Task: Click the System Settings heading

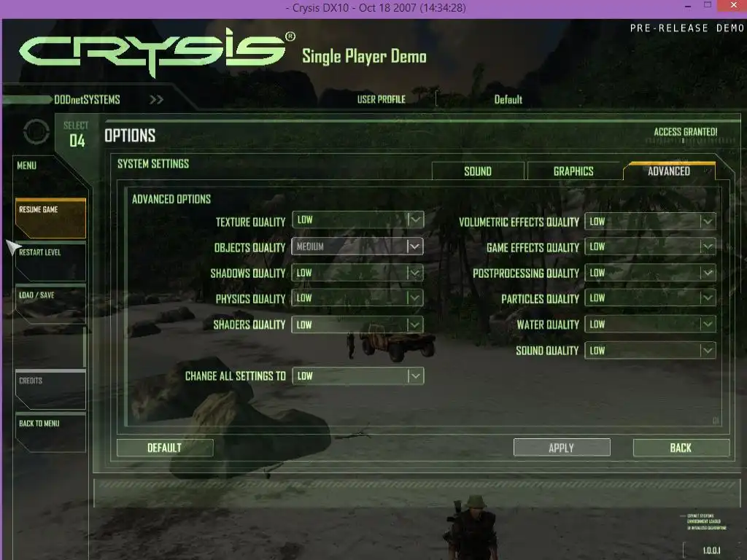Action: (x=153, y=164)
